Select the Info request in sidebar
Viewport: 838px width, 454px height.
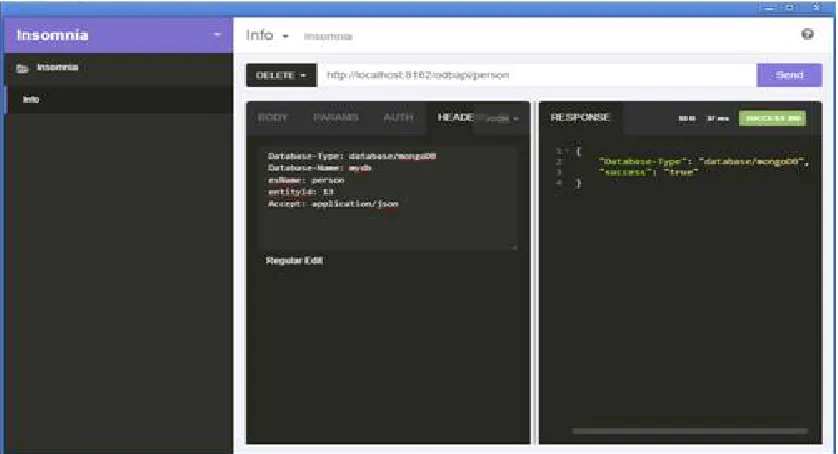[31, 99]
